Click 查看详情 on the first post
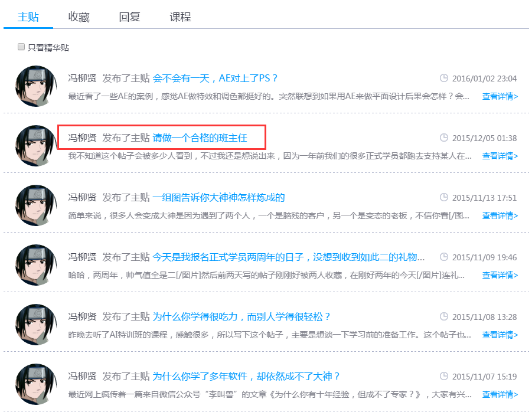The image size is (532, 412). tap(499, 96)
